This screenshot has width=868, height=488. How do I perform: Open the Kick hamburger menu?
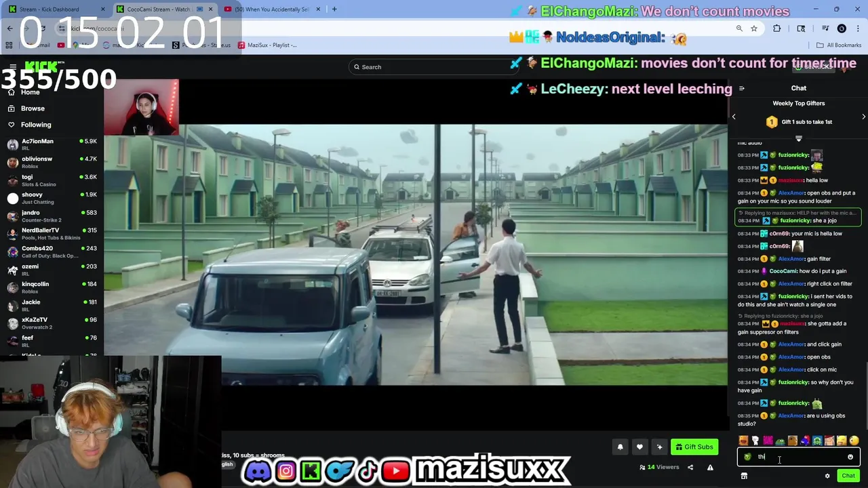click(13, 66)
